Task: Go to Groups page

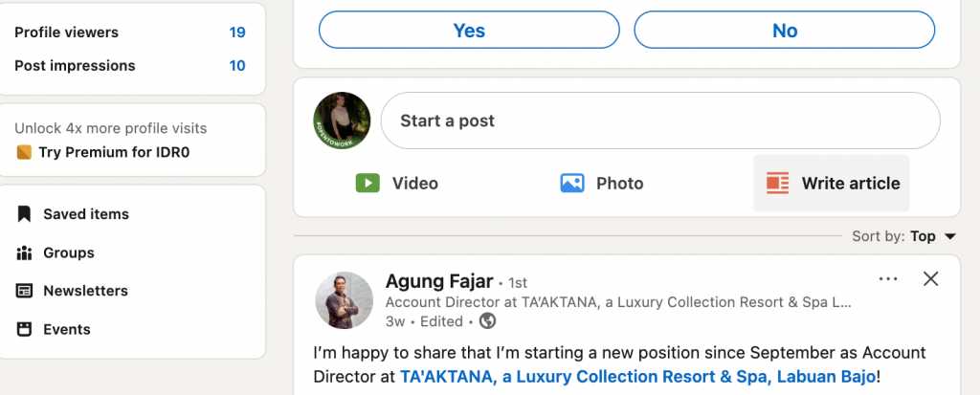Action: coord(69,252)
